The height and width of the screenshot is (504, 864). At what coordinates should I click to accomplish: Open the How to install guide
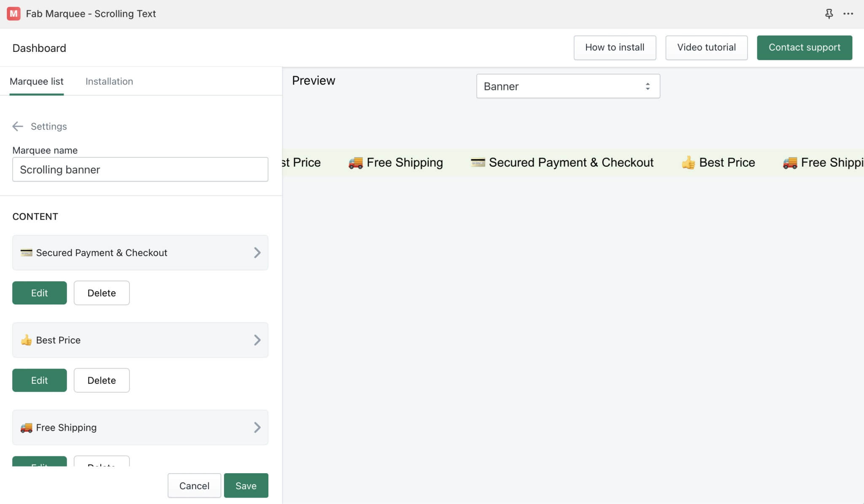615,47
